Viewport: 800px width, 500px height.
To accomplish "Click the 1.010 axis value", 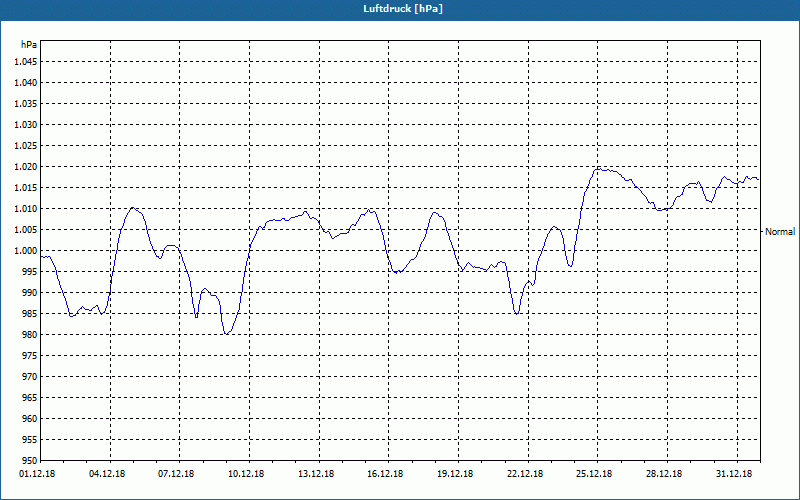I will (x=26, y=209).
